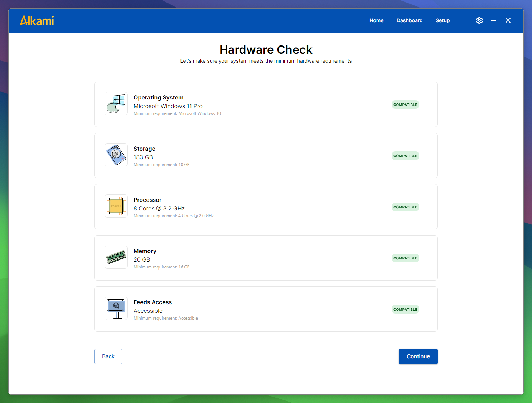
Task: Click 'Minimum requirement: Microsoft Windows 10' text
Action: (177, 113)
